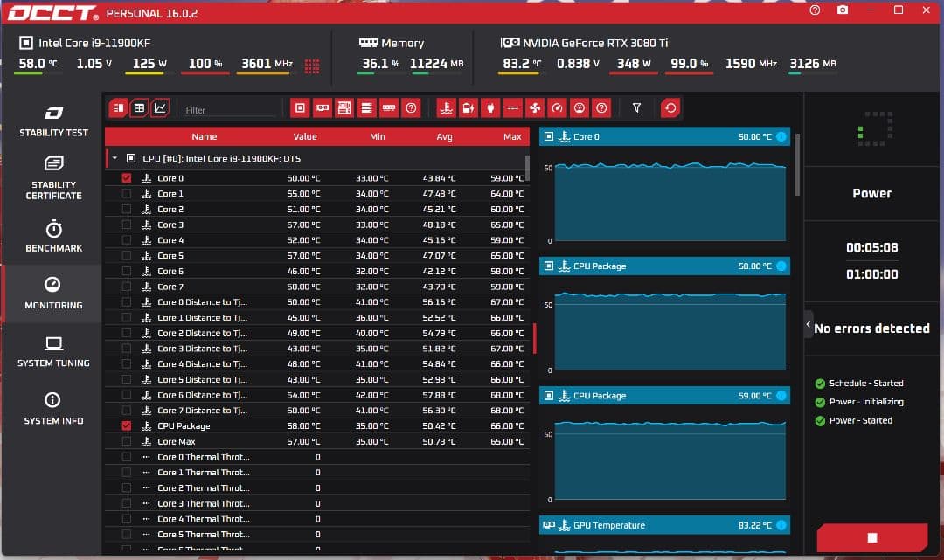Open help from title bar question icon
944x560 pixels.
(815, 10)
